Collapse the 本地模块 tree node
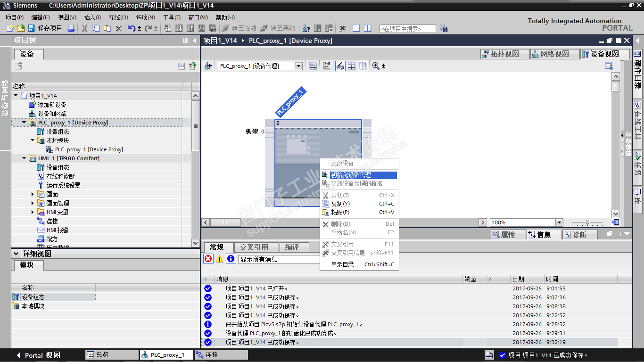 33,140
